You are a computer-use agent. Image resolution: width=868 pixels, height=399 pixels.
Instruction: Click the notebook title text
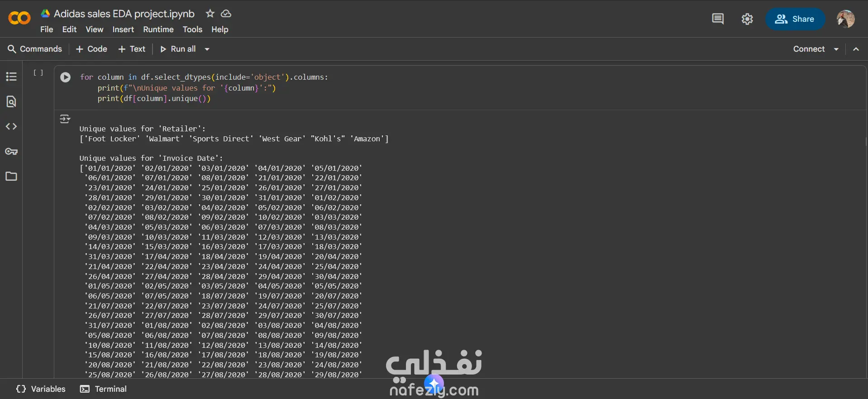(x=124, y=14)
